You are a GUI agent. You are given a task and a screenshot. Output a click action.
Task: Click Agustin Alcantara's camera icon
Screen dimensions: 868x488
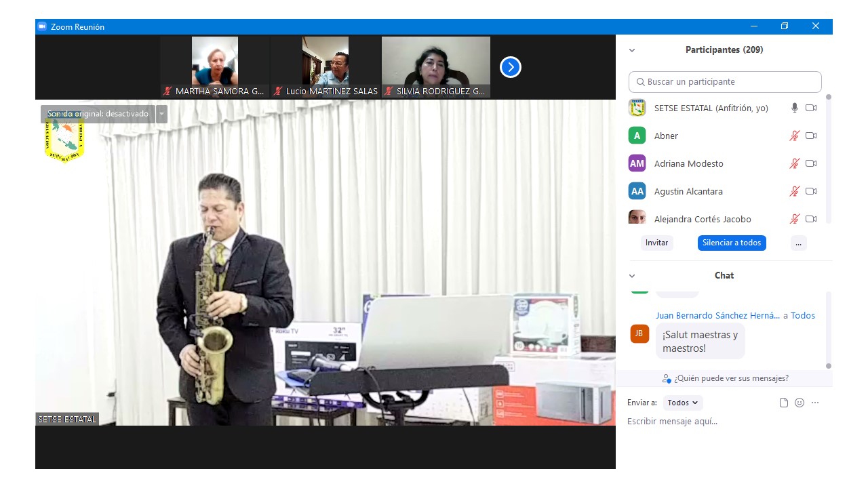[x=811, y=191]
